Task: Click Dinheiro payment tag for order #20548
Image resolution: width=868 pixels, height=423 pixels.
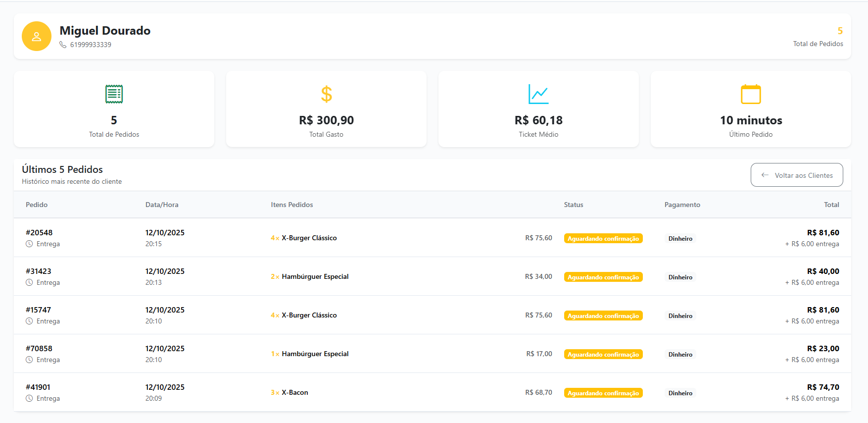Action: coord(680,238)
